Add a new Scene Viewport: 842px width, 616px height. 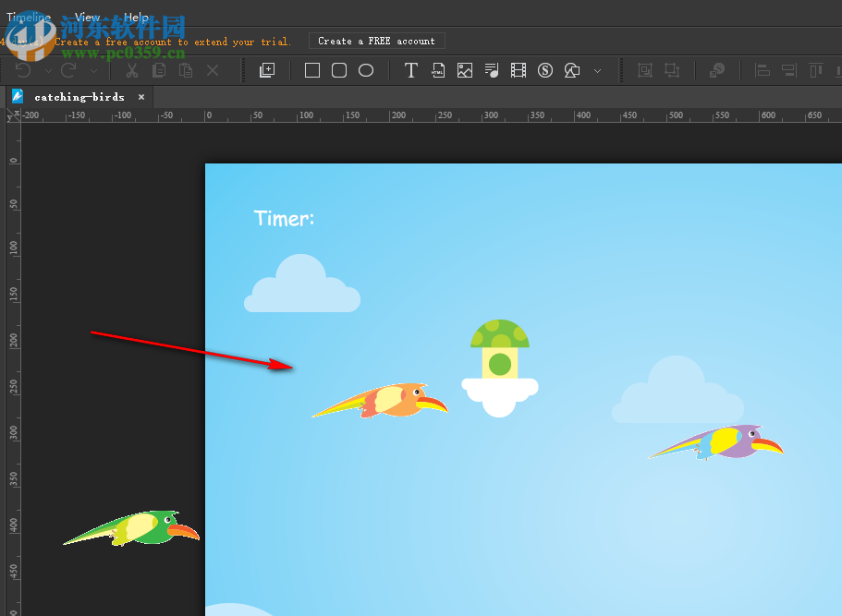point(266,69)
